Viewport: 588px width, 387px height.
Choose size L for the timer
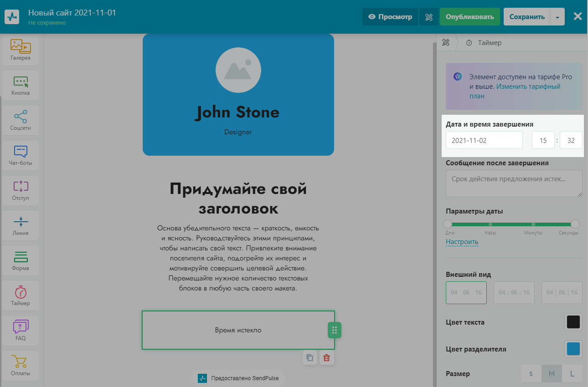pyautogui.click(x=572, y=374)
